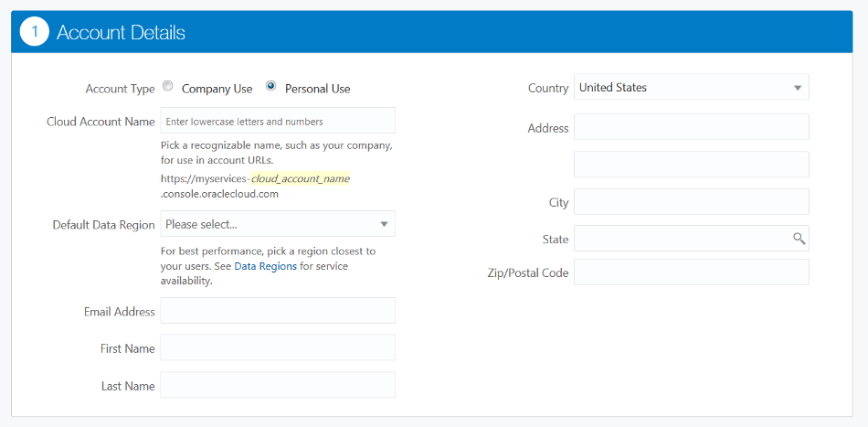Open the Default Data Region dropdown
Screen dimensions: 868x427
point(278,224)
